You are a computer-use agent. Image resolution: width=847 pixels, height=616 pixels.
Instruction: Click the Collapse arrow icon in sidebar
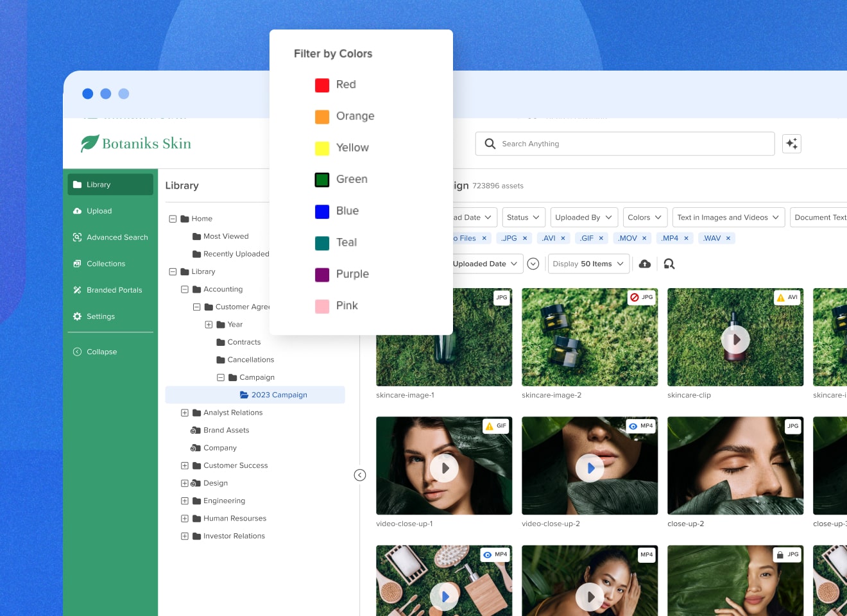78,352
